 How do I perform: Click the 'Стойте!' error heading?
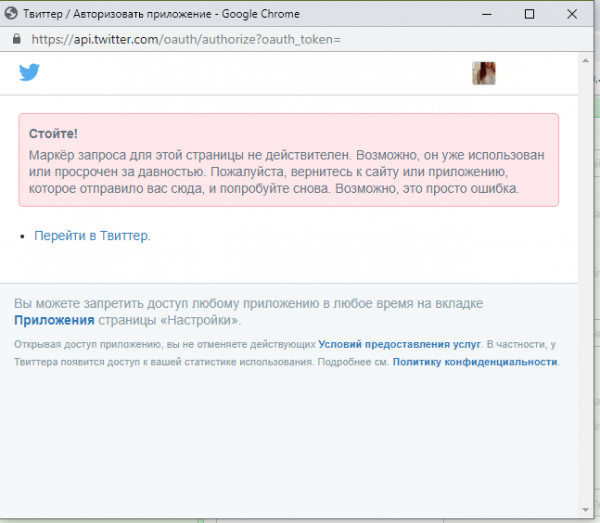click(53, 134)
